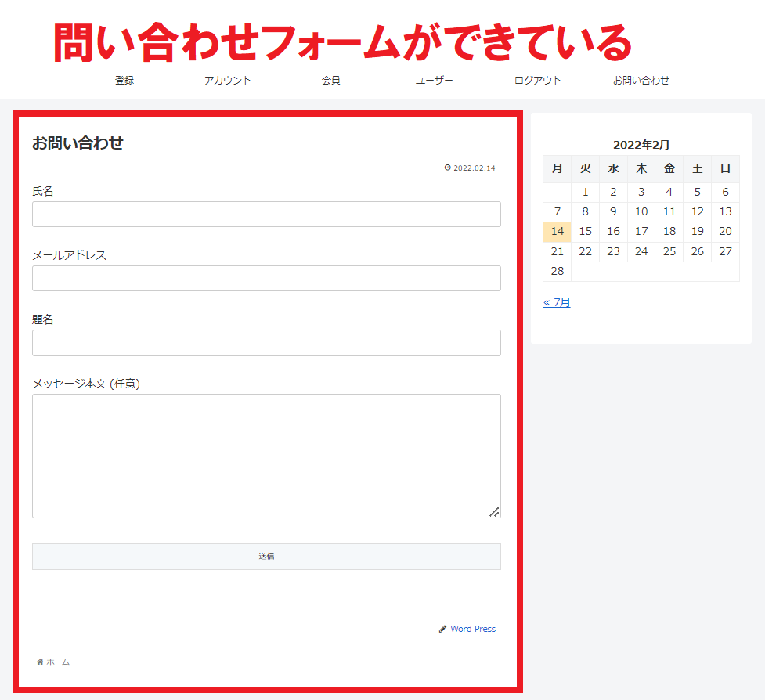Open the Word Press edit link
Image resolution: width=765 pixels, height=700 pixels.
[x=473, y=629]
